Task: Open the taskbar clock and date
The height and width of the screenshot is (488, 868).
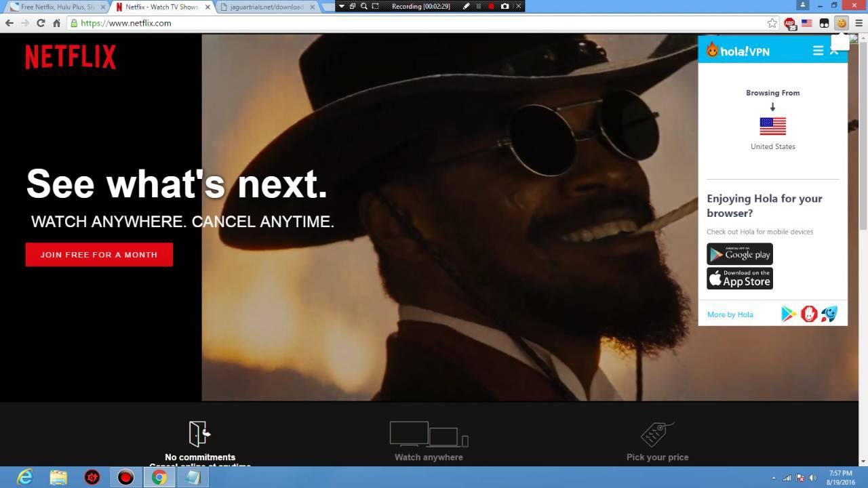Action: (840, 477)
